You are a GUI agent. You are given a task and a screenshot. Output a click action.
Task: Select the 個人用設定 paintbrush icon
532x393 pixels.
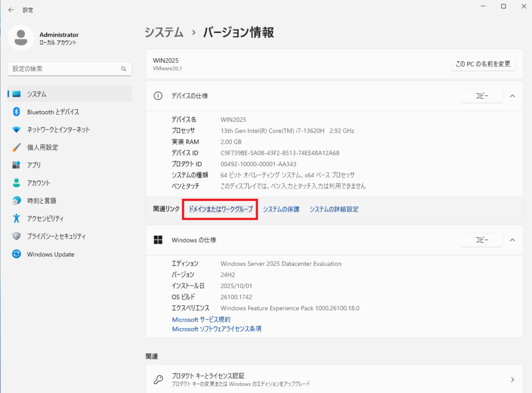point(16,147)
